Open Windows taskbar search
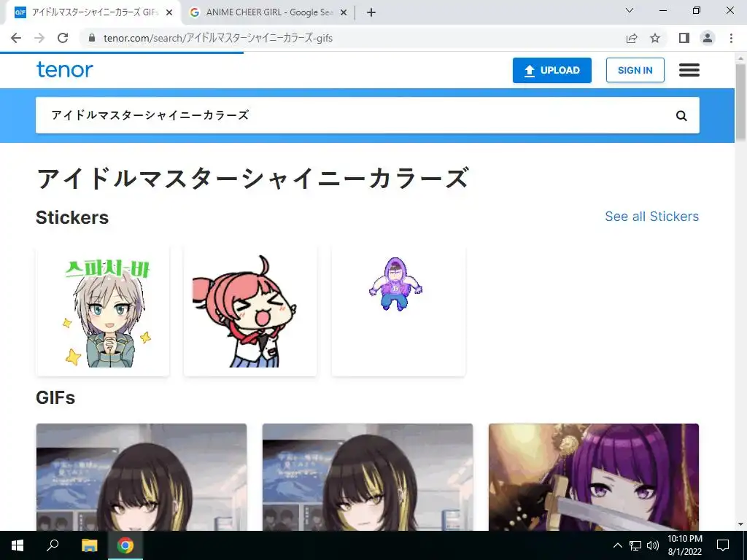Image resolution: width=747 pixels, height=560 pixels. pyautogui.click(x=53, y=545)
